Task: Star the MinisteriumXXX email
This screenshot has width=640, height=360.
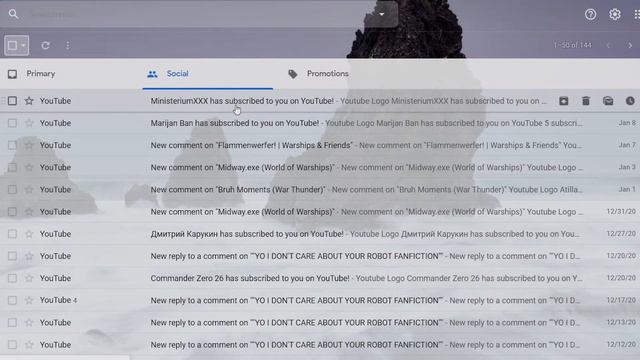Action: (x=29, y=101)
